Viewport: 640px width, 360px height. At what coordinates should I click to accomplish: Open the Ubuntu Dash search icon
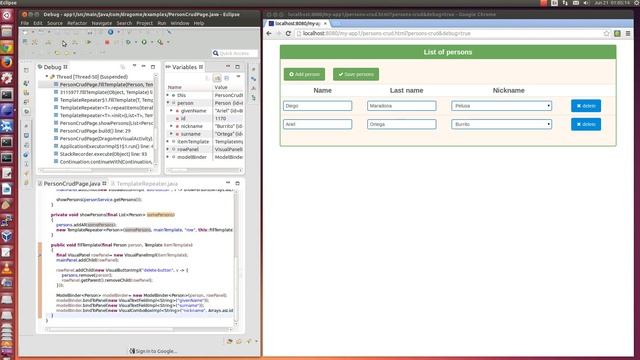tap(7, 16)
